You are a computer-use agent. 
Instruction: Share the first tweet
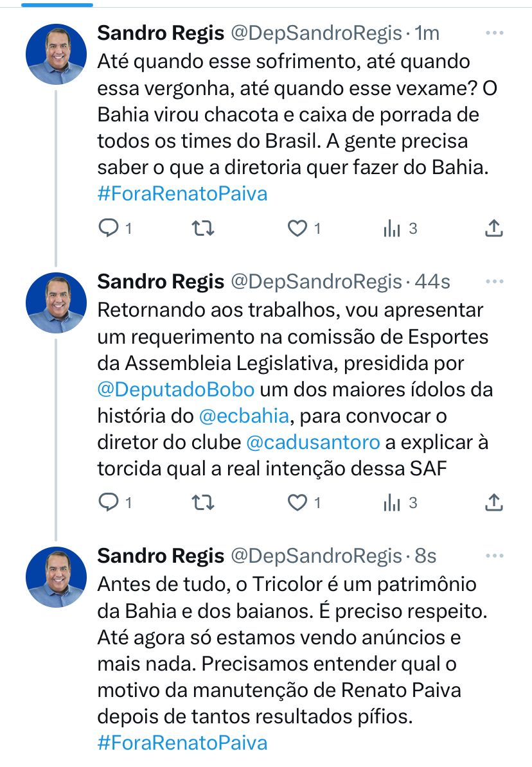click(x=493, y=228)
